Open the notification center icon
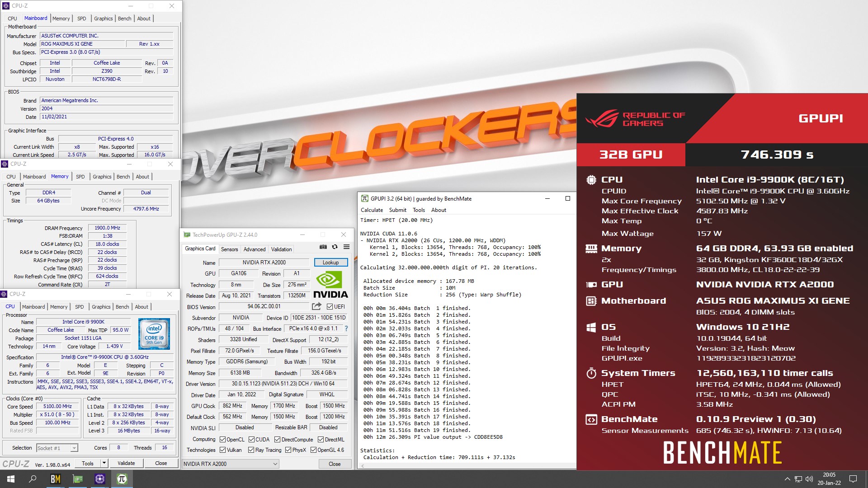868x488 pixels. (853, 479)
